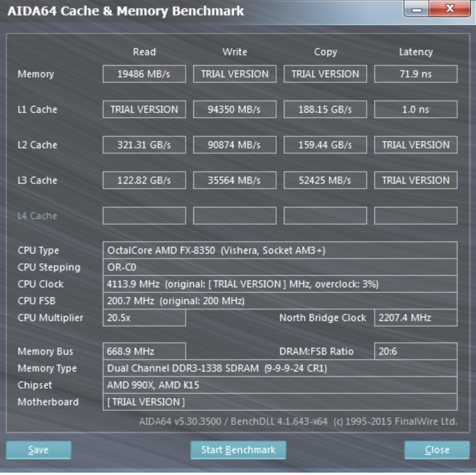The height and width of the screenshot is (475, 476).
Task: Select Chipset AMD 990X, AMD K15
Action: (280, 385)
